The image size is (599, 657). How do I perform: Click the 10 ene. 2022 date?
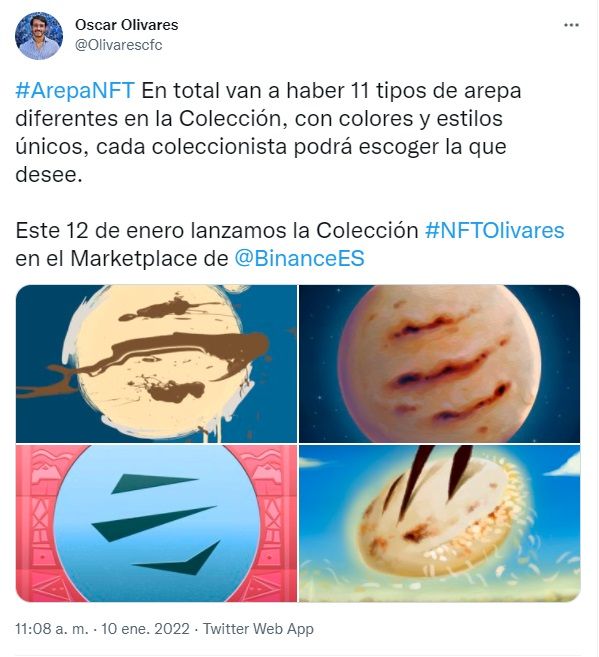tap(145, 629)
